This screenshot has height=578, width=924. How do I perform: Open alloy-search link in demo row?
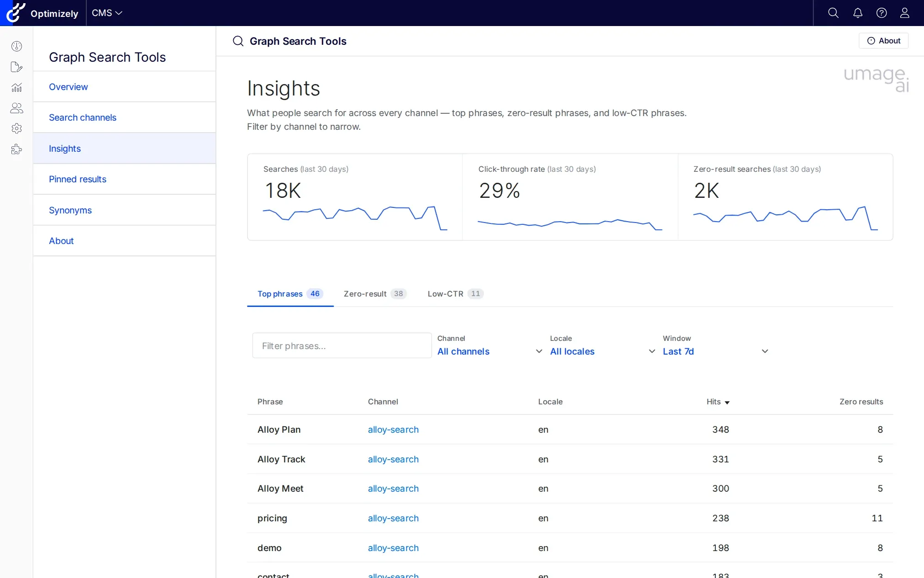[x=393, y=548]
